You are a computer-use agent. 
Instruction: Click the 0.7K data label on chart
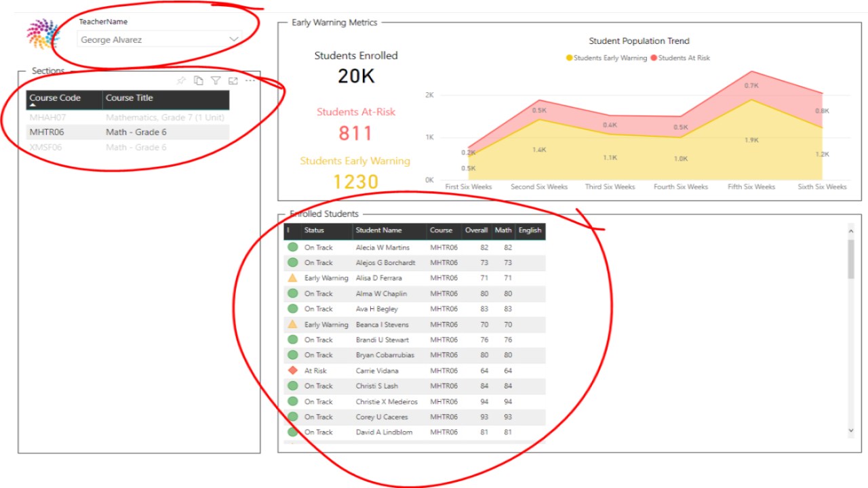click(751, 86)
